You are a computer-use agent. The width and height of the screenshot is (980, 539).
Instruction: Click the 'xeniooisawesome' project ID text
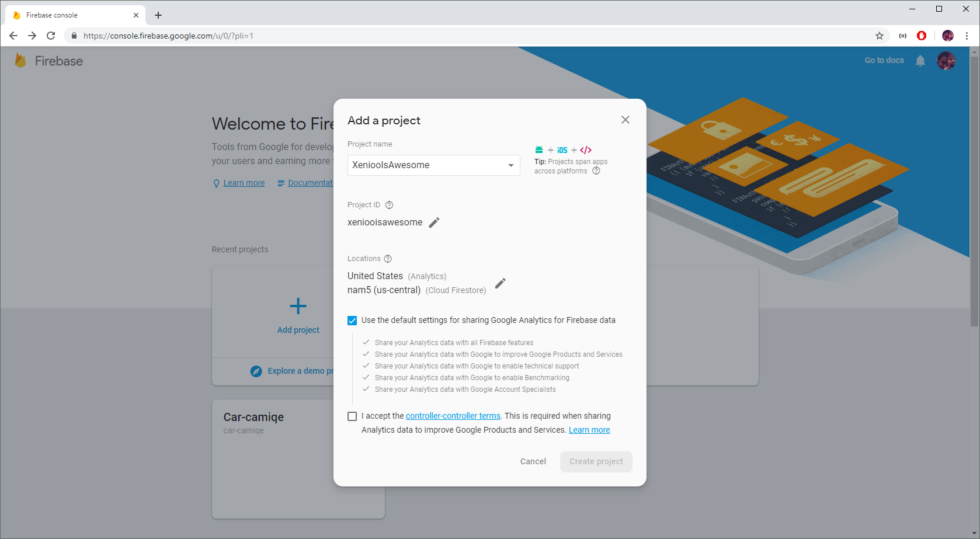coord(385,222)
